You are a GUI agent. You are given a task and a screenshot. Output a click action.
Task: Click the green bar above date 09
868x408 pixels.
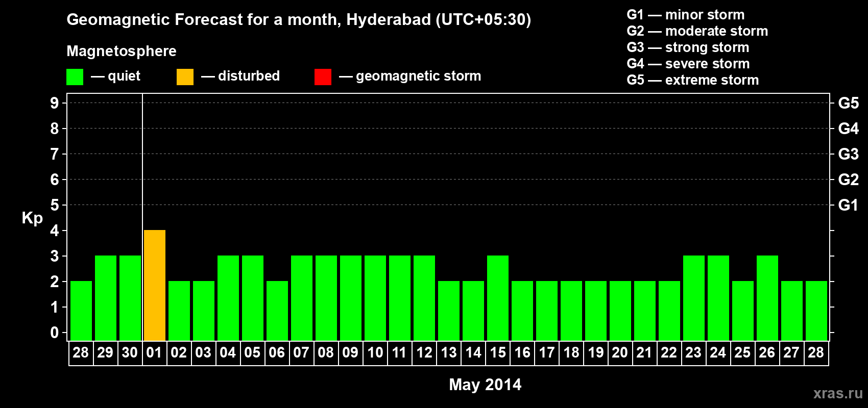point(351,298)
